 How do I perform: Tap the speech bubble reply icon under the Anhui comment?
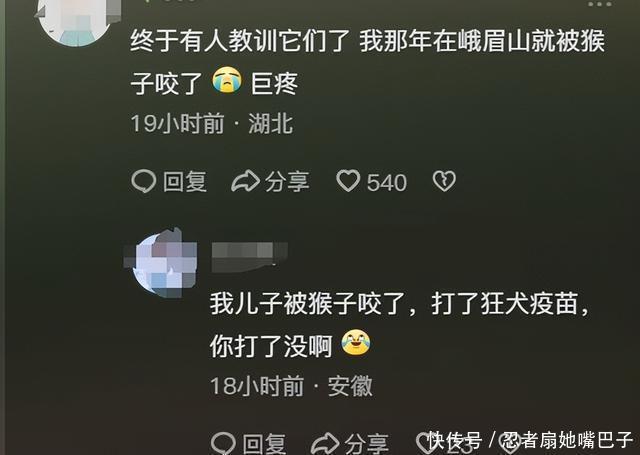[223, 443]
